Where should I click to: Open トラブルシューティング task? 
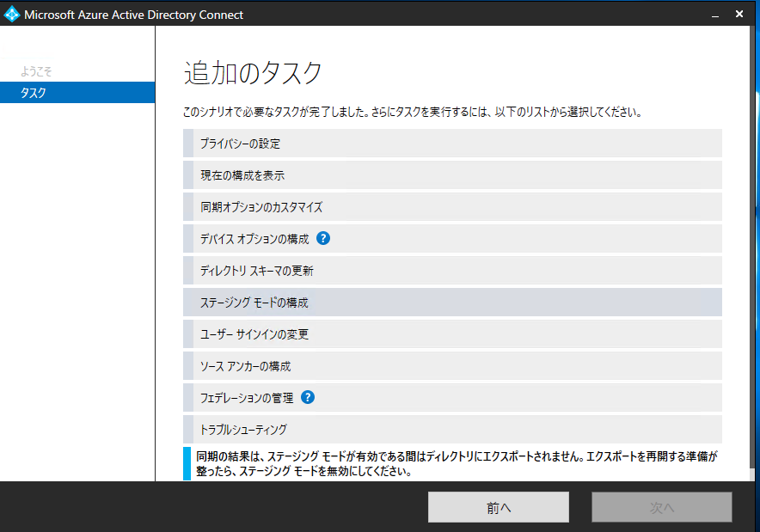[x=452, y=429]
